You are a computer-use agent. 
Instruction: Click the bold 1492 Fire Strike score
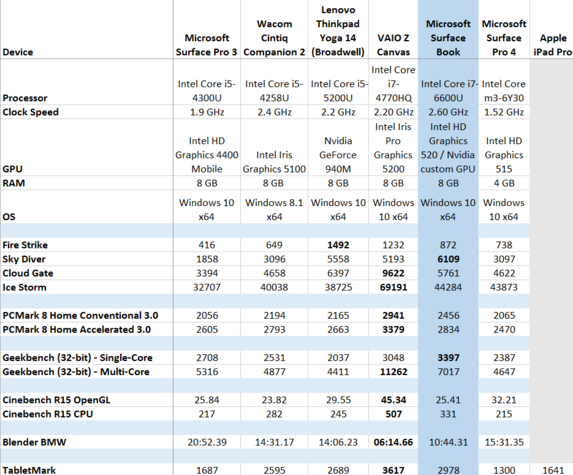coord(338,245)
